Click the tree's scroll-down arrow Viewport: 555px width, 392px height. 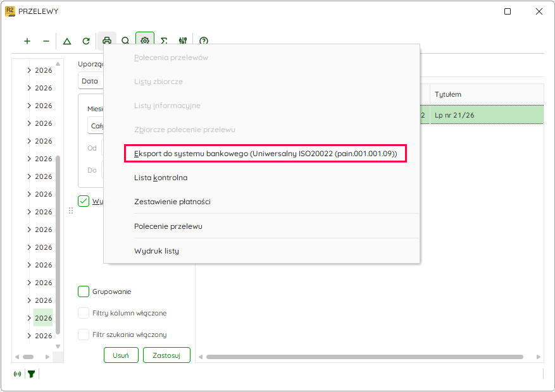coord(58,346)
